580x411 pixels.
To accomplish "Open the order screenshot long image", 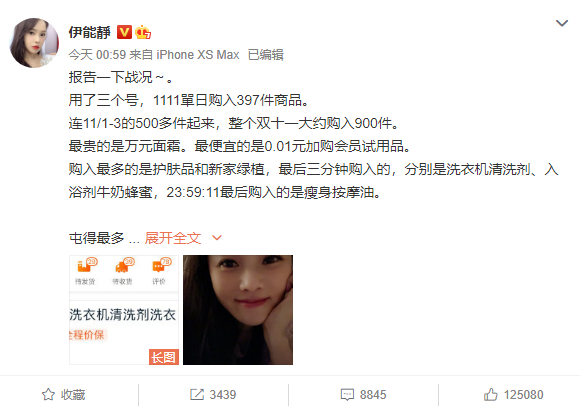I will coord(124,310).
